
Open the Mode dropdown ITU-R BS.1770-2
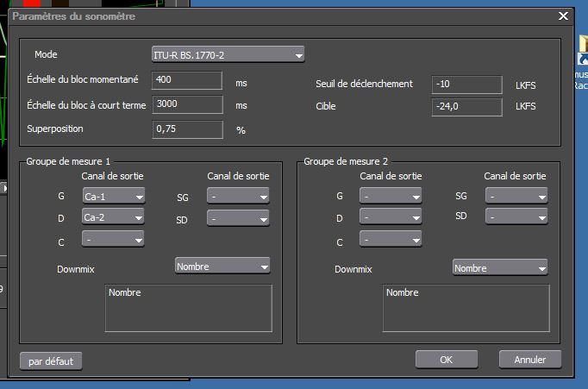click(x=228, y=55)
